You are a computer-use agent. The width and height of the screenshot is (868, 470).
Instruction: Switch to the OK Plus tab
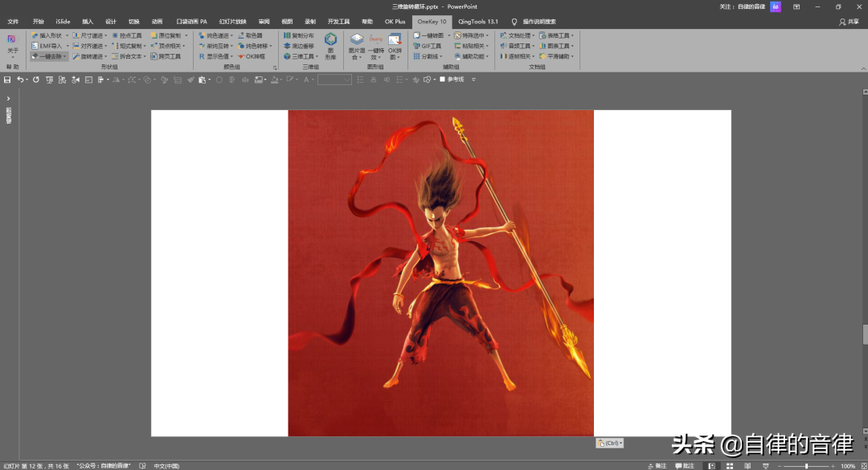tap(395, 22)
